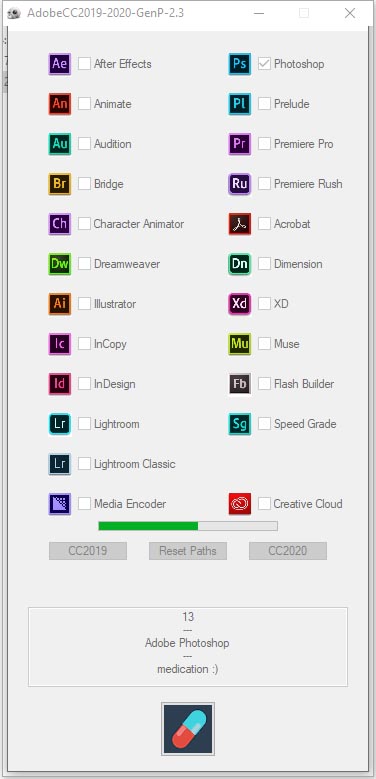The height and width of the screenshot is (779, 376).
Task: Tick the Media Encoder checkbox
Action: click(84, 503)
